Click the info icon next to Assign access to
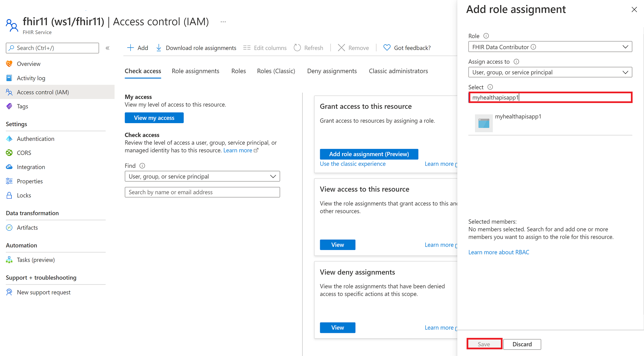 tap(516, 61)
